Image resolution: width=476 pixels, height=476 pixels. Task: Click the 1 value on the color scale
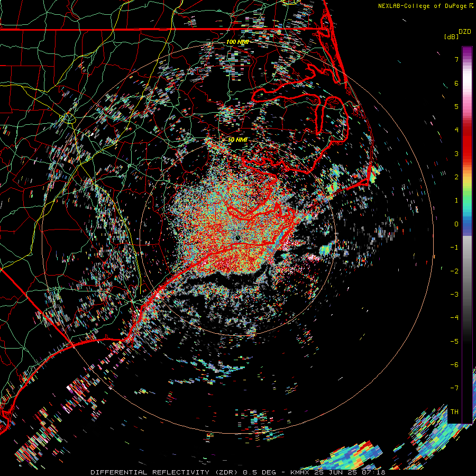456,200
